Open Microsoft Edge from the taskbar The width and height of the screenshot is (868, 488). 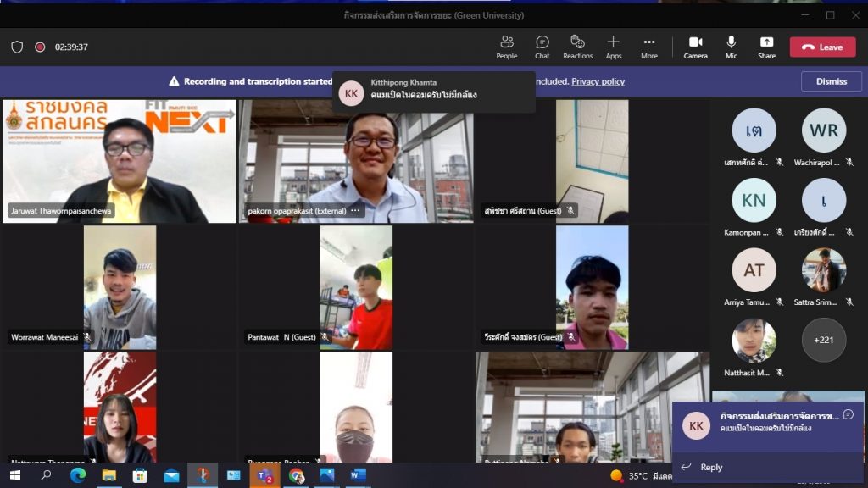point(77,475)
